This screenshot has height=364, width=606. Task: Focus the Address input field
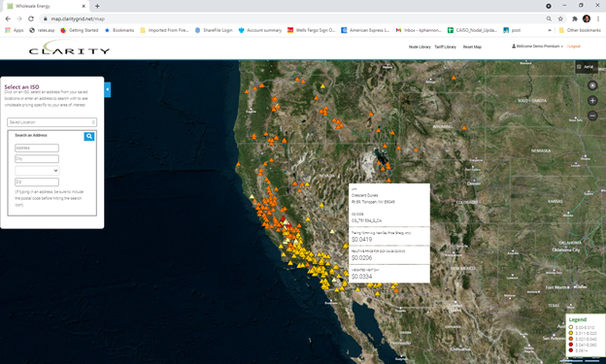37,148
